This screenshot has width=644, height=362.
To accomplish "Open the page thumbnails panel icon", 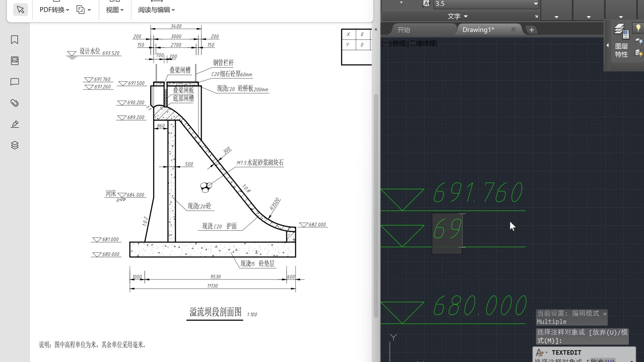I will point(15,61).
